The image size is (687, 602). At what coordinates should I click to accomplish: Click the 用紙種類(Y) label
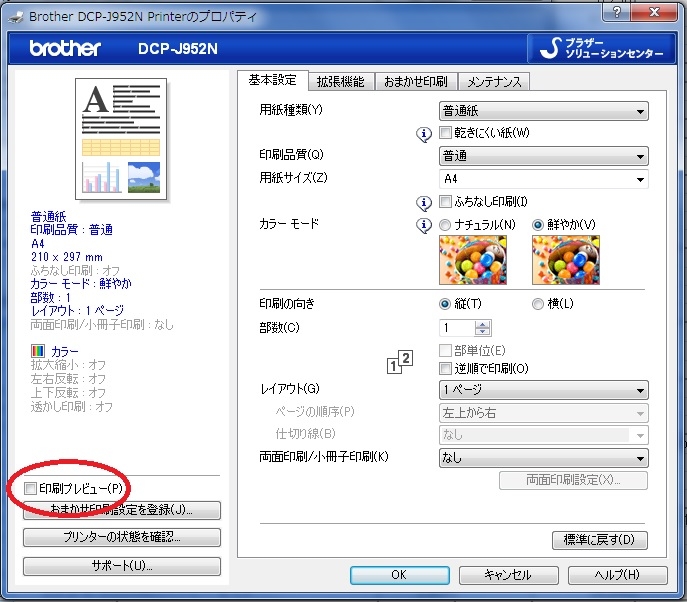tap(290, 110)
